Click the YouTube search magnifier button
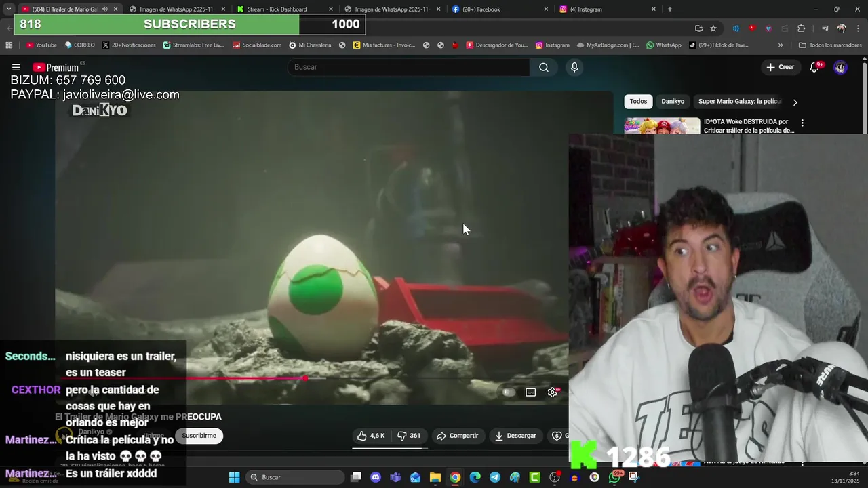The width and height of the screenshot is (868, 488). click(x=544, y=67)
